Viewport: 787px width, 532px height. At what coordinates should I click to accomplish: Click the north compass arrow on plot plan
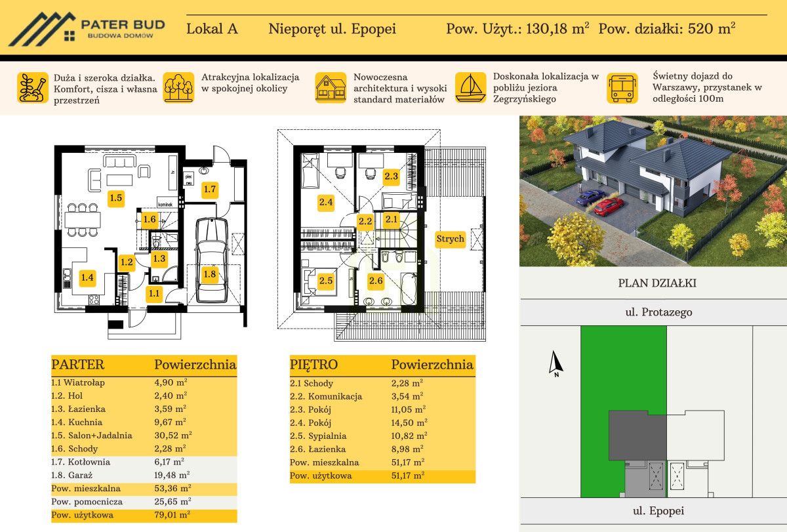coord(556,363)
